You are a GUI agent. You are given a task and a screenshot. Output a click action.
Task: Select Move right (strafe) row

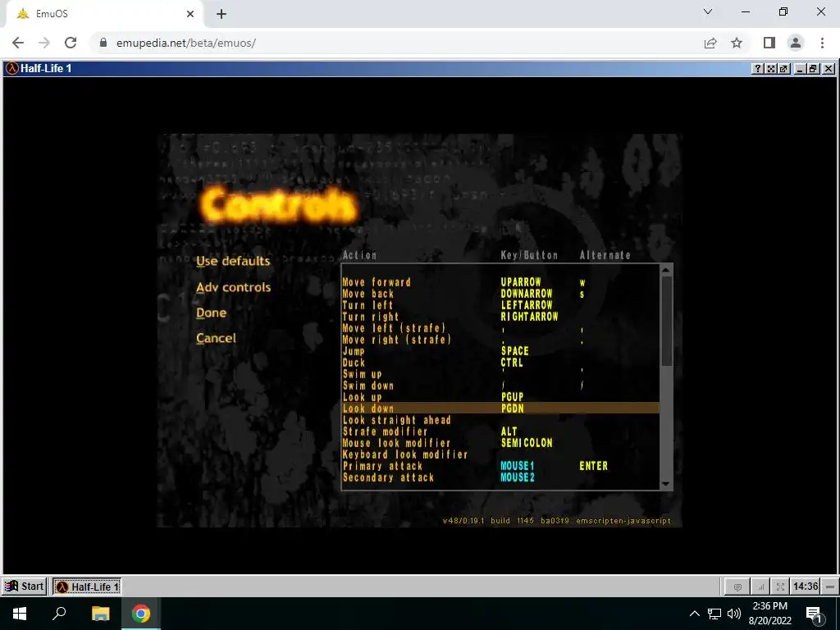click(500, 340)
